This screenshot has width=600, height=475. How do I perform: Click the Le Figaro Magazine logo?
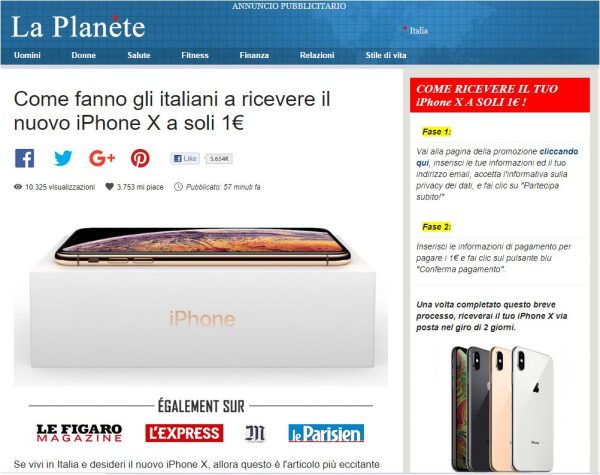click(x=79, y=433)
